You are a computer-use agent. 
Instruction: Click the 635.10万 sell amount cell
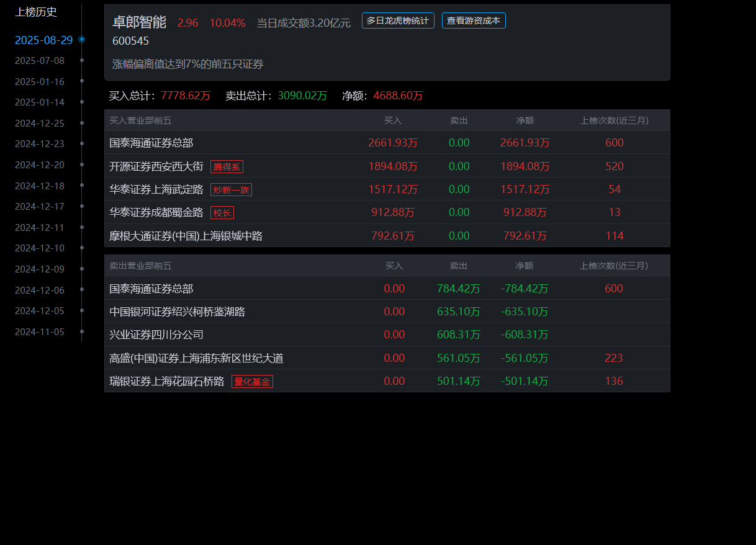tap(459, 312)
